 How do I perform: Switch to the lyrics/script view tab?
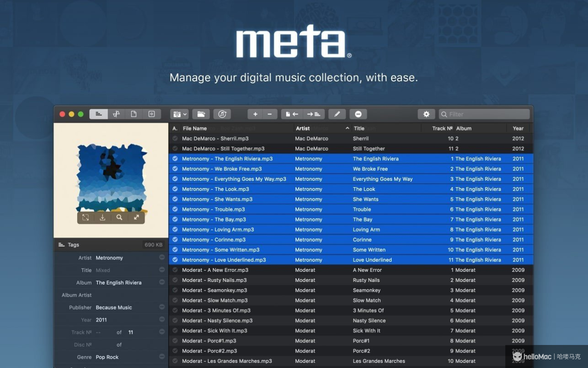pos(116,114)
